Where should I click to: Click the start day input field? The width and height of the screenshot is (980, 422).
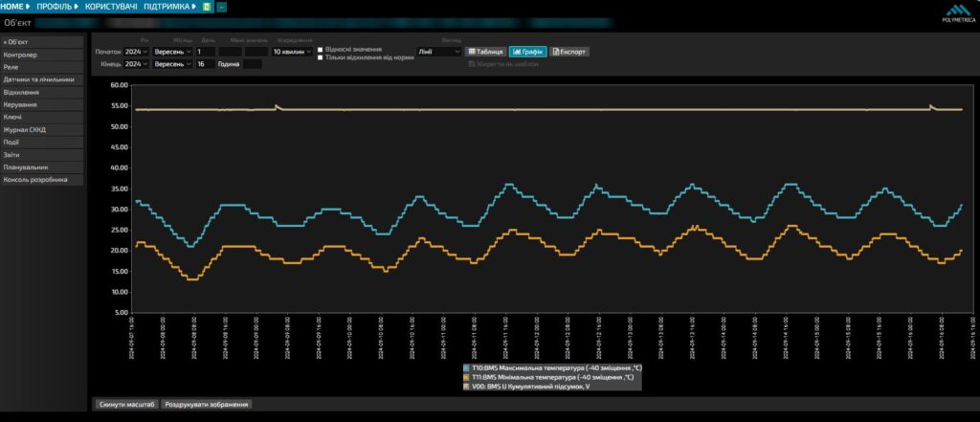click(x=206, y=52)
